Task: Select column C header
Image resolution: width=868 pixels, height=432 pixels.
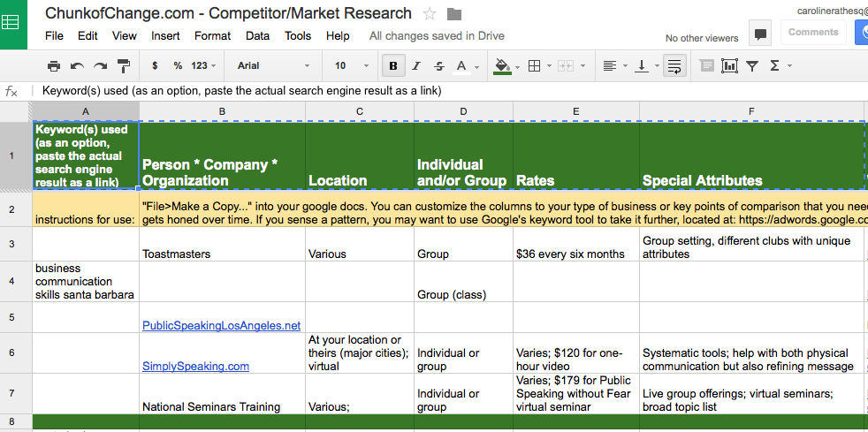Action: [x=359, y=111]
